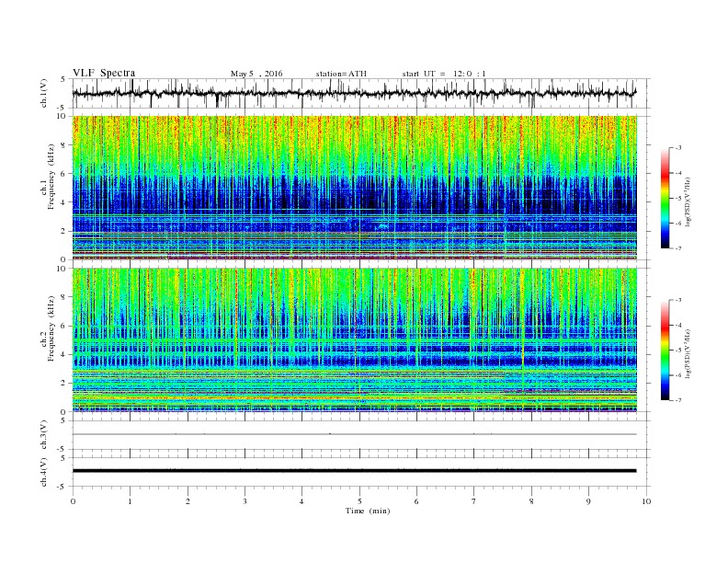The image size is (728, 563).
Task: Click time axis tick label "3"
Action: point(245,501)
